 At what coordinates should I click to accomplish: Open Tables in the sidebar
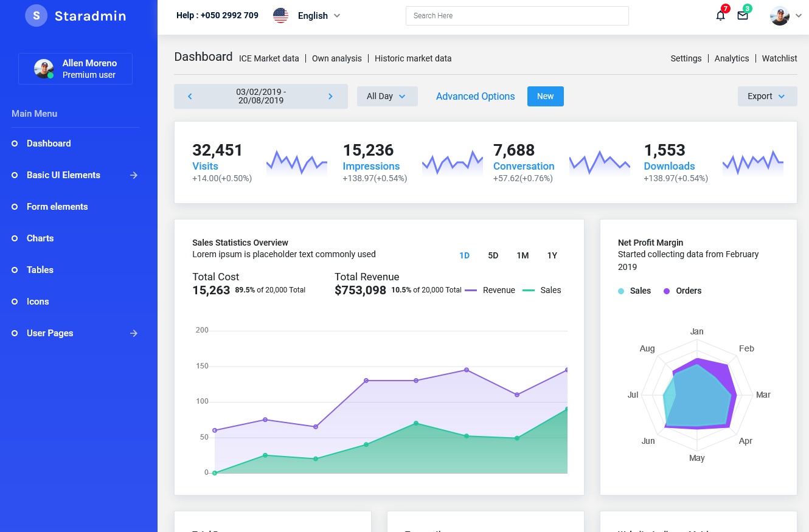click(x=40, y=270)
